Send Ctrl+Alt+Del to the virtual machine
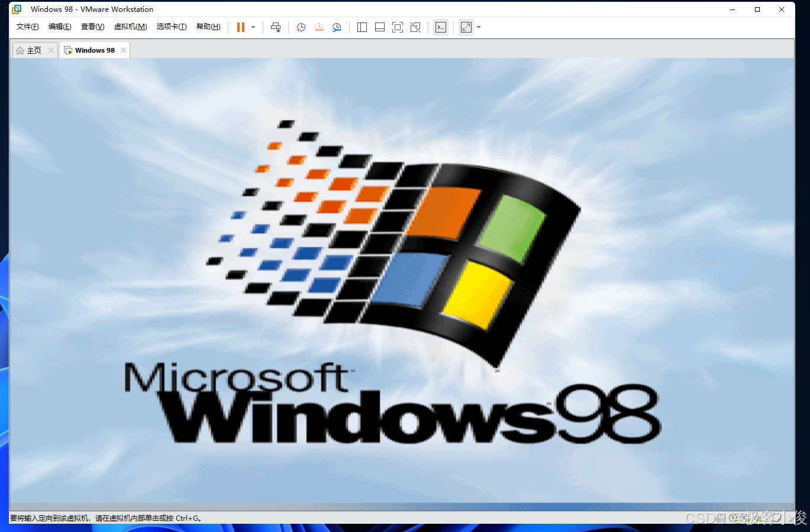This screenshot has height=532, width=810. pos(276,27)
